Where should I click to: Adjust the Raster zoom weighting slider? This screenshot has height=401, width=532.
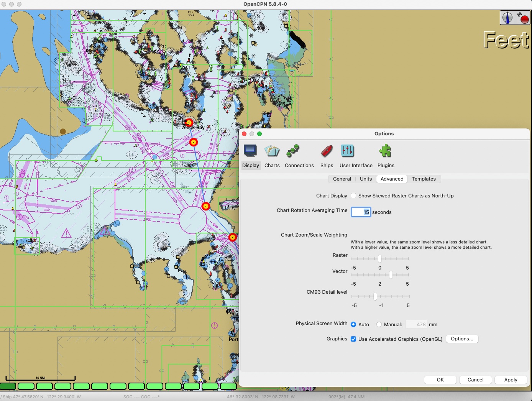click(x=380, y=259)
